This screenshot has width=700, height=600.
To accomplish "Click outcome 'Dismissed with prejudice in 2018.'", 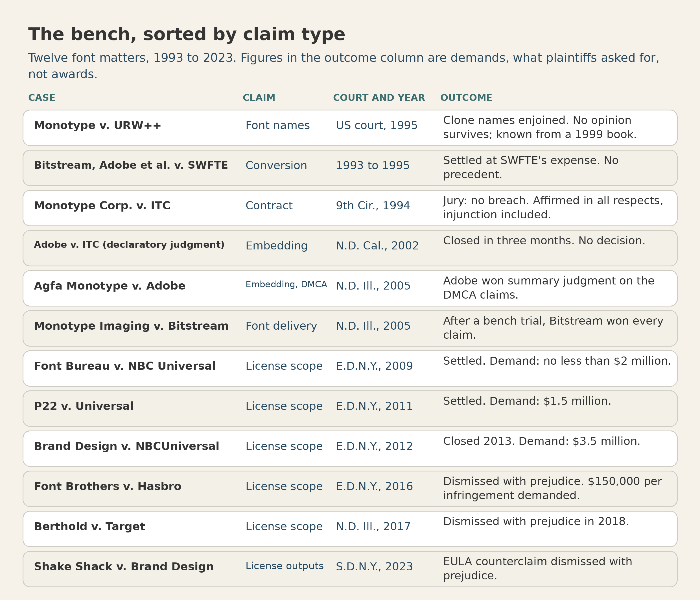I will coord(536,521).
